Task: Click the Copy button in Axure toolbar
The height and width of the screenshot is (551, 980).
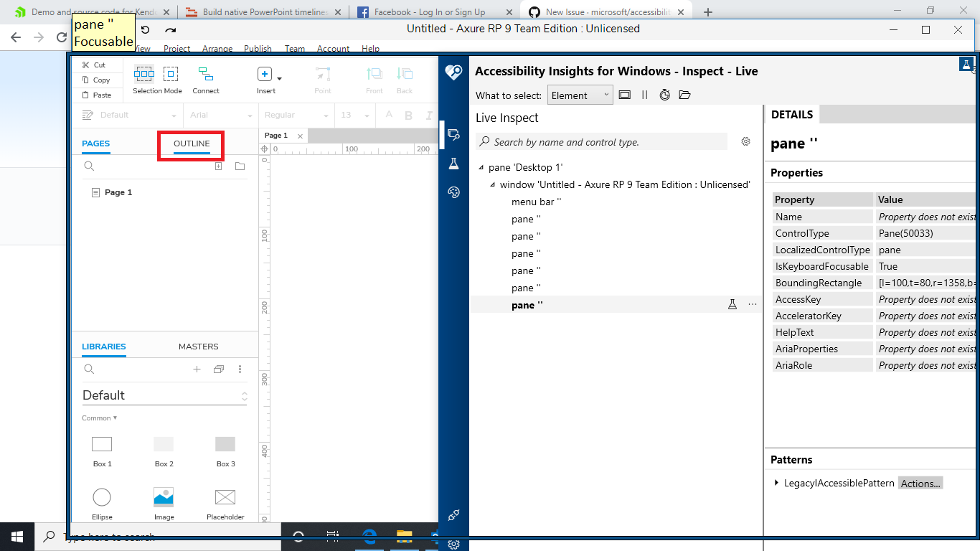Action: (x=96, y=80)
